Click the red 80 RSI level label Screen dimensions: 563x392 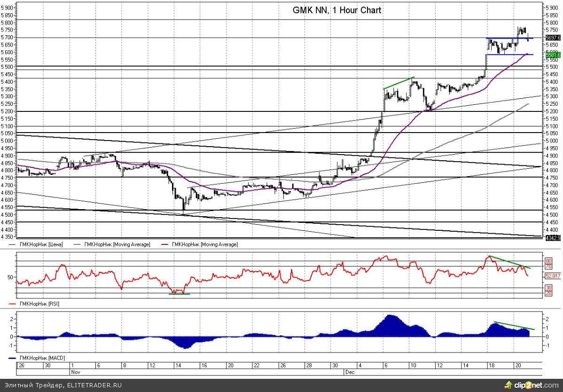[548, 261]
